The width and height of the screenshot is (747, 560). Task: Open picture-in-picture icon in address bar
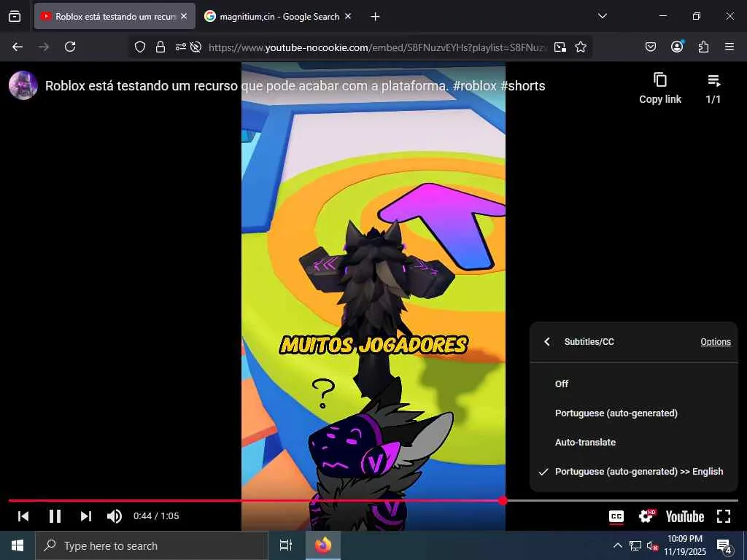560,47
